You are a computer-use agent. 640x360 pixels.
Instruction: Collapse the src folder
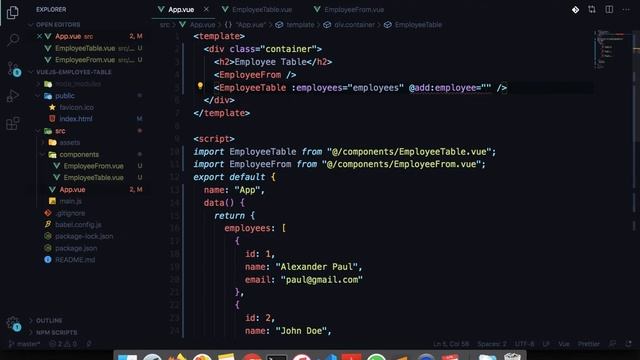(x=60, y=131)
